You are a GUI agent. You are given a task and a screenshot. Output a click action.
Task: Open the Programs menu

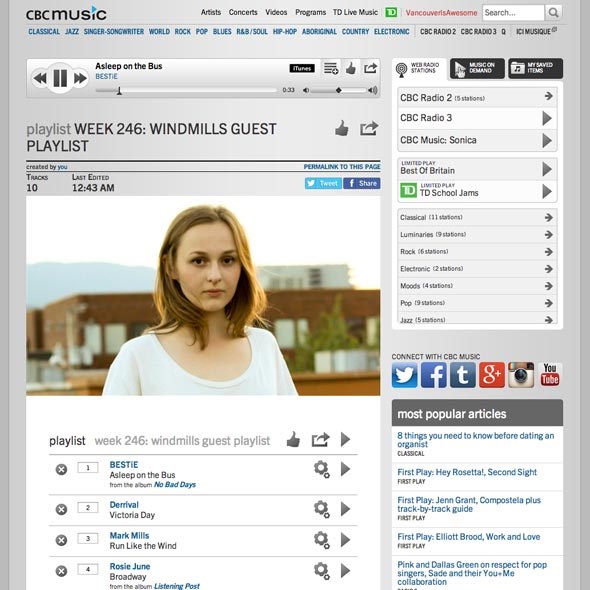[310, 12]
